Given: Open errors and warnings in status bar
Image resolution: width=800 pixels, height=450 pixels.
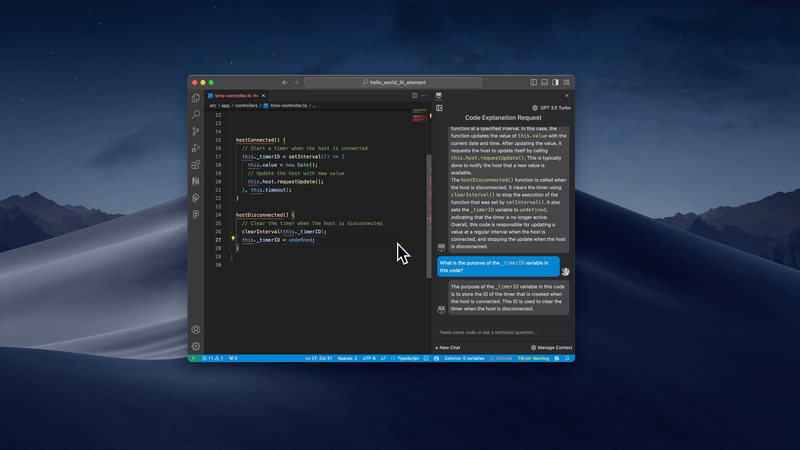Looking at the screenshot, I should tap(213, 358).
